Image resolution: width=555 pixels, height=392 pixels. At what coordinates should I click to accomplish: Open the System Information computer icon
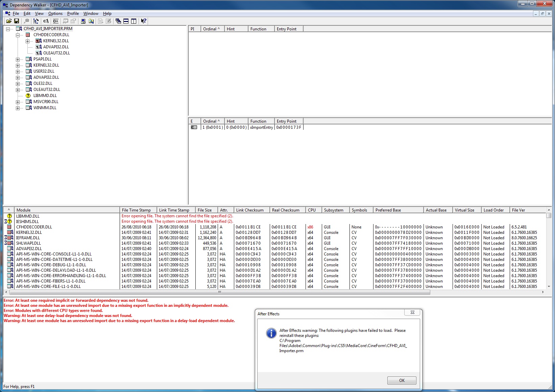pos(83,21)
